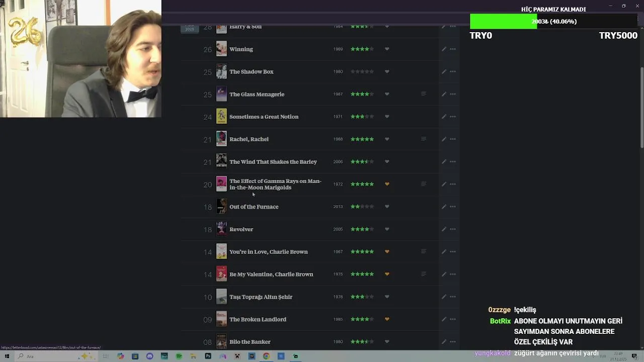Set star rating for The Shadow Box
The height and width of the screenshot is (362, 644).
[x=362, y=71]
